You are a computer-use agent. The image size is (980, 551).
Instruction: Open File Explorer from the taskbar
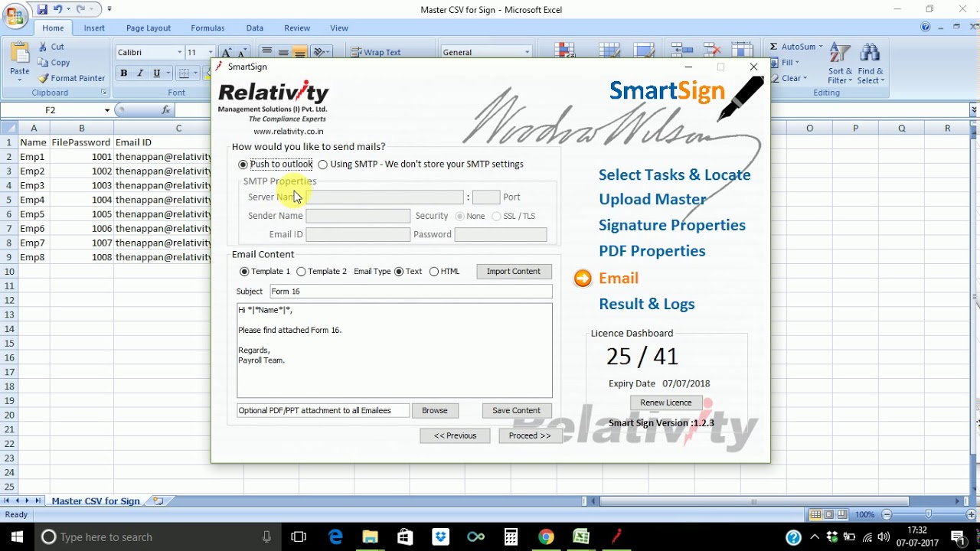[370, 536]
